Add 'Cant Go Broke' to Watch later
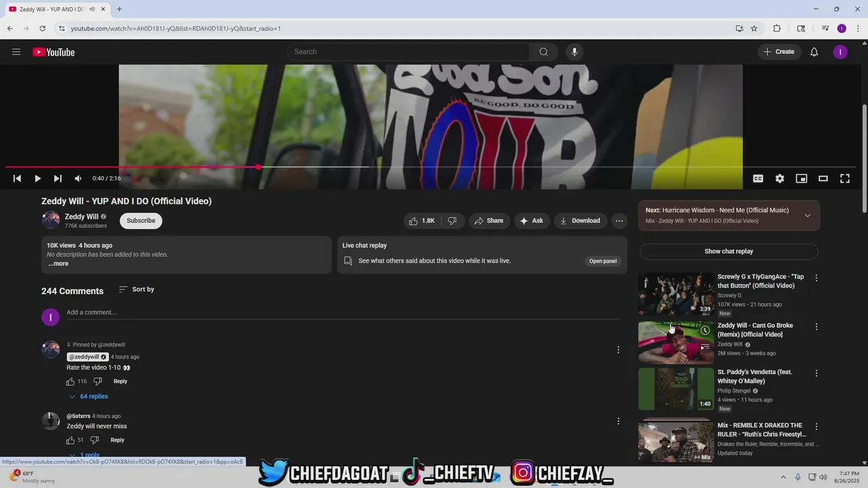Viewport: 868px width, 488px height. tap(705, 331)
